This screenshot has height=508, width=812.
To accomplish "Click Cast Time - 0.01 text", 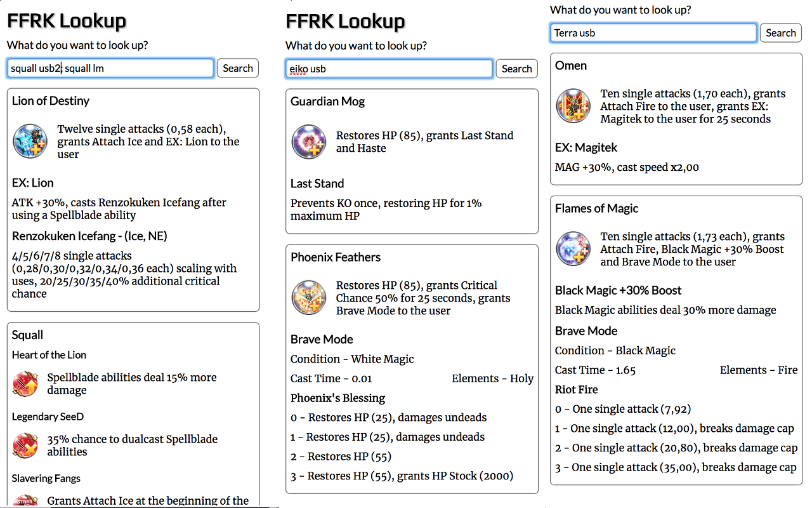I will (x=331, y=378).
